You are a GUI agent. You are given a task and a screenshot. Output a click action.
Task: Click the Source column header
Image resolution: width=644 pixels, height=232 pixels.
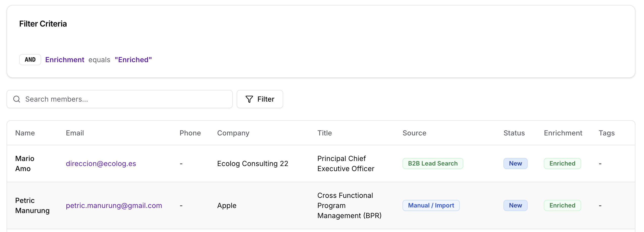(x=414, y=133)
